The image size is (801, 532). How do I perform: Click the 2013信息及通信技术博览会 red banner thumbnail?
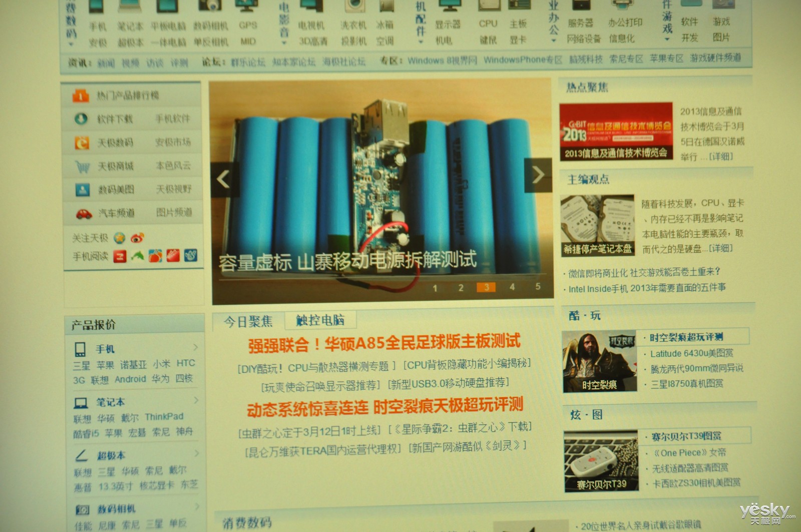click(616, 132)
